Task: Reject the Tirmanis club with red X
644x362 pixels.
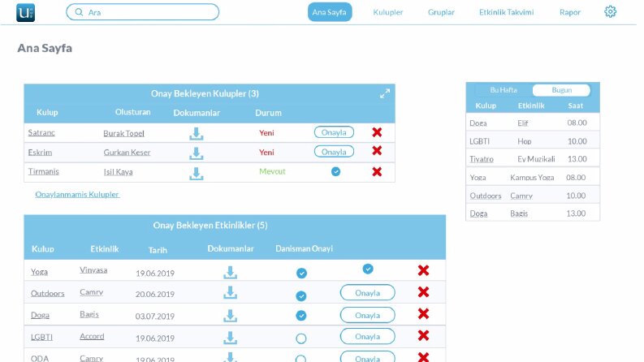Action: click(x=377, y=171)
